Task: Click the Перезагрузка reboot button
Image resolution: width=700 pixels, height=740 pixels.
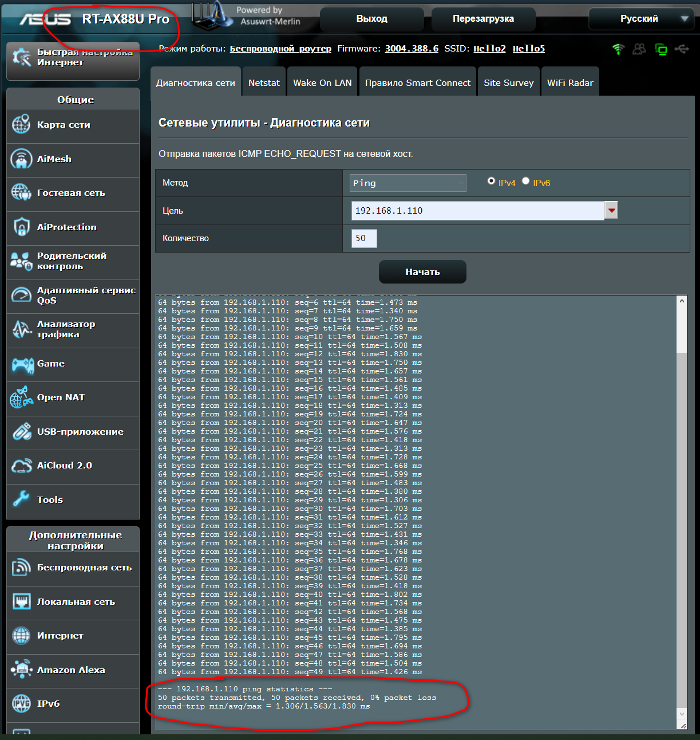Action: point(483,19)
